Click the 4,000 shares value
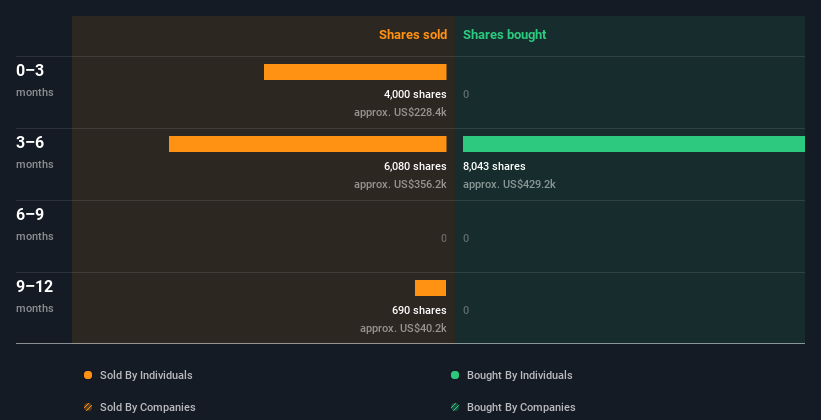Screen dimensions: 821x420 tap(415, 94)
